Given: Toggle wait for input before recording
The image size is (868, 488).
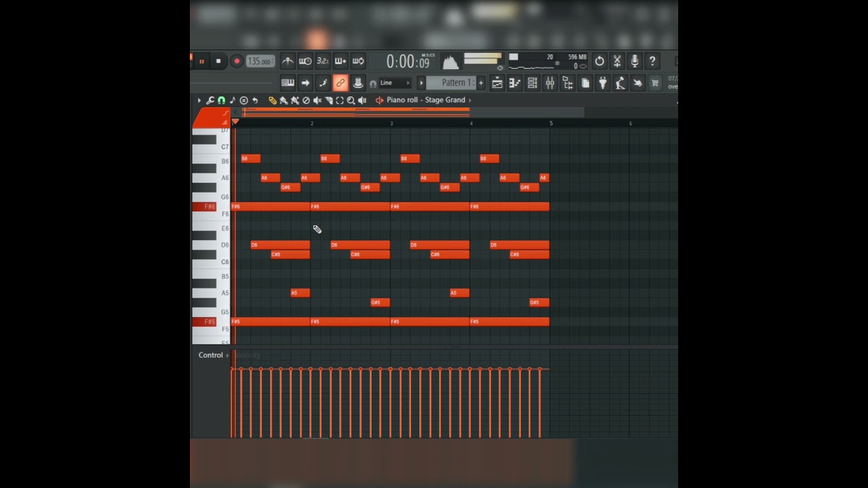Looking at the screenshot, I should click(305, 61).
